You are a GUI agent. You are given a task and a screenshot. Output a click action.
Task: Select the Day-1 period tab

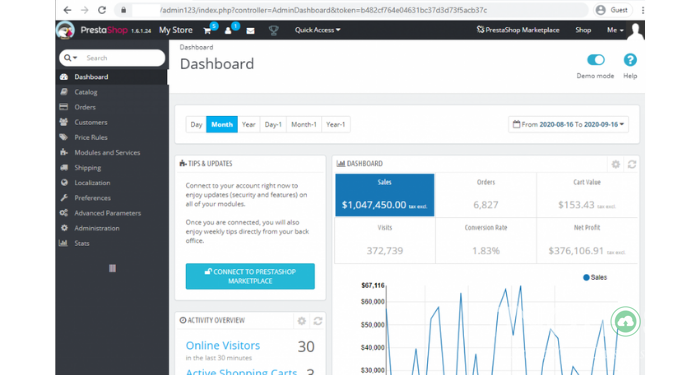point(273,125)
